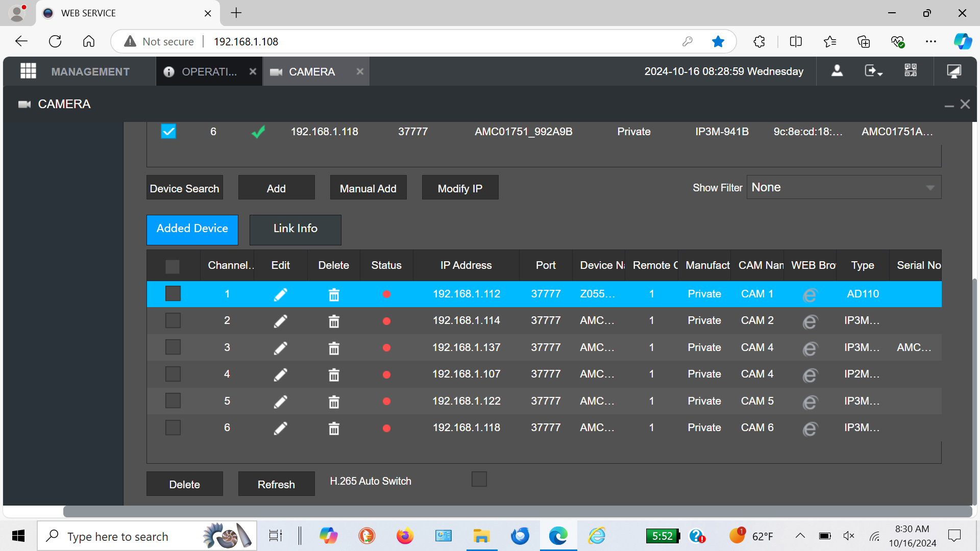The image size is (980, 551).
Task: Click the Modify IP button
Action: tap(460, 188)
